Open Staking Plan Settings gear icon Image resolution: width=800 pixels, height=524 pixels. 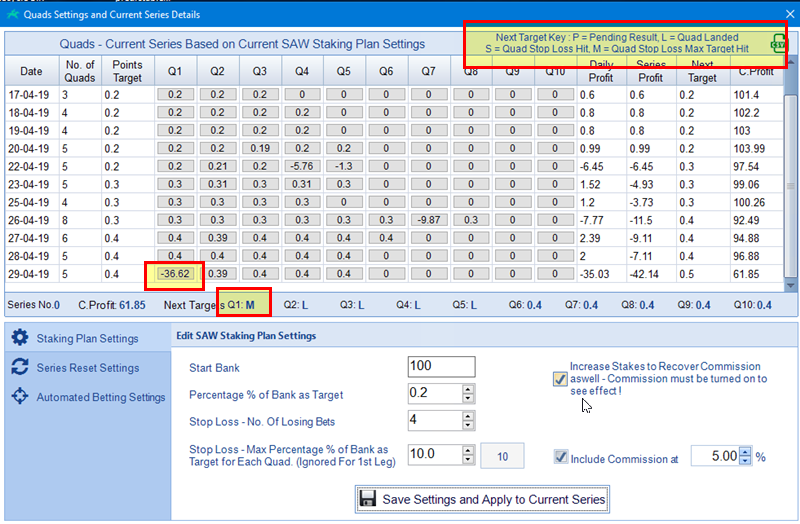[20, 337]
